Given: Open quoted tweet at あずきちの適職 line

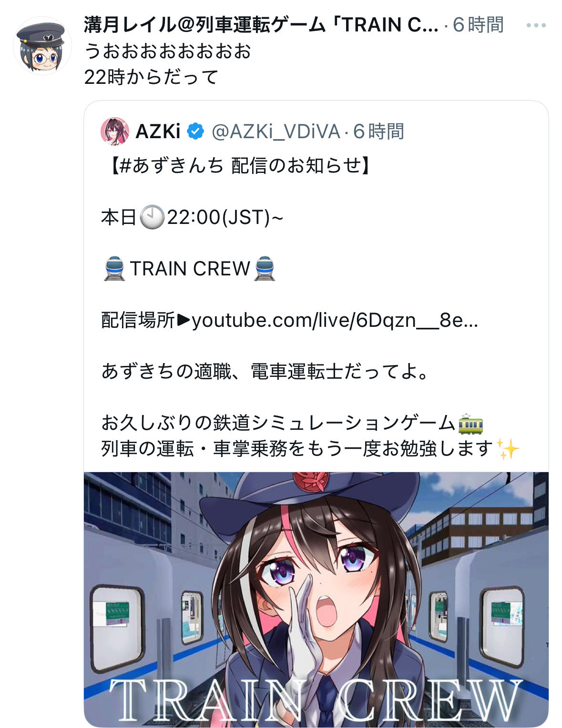Looking at the screenshot, I should (x=266, y=372).
